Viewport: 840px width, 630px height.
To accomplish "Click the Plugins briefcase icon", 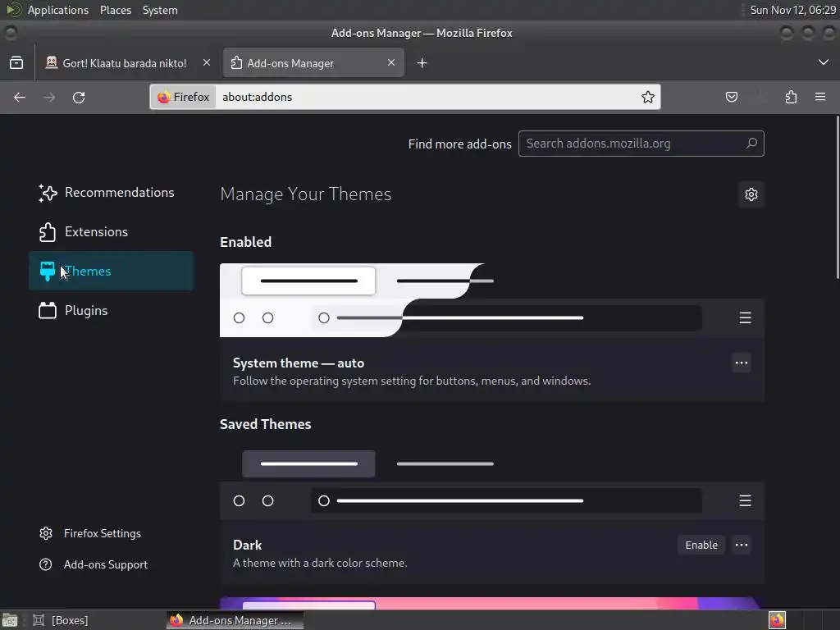I will pos(47,310).
